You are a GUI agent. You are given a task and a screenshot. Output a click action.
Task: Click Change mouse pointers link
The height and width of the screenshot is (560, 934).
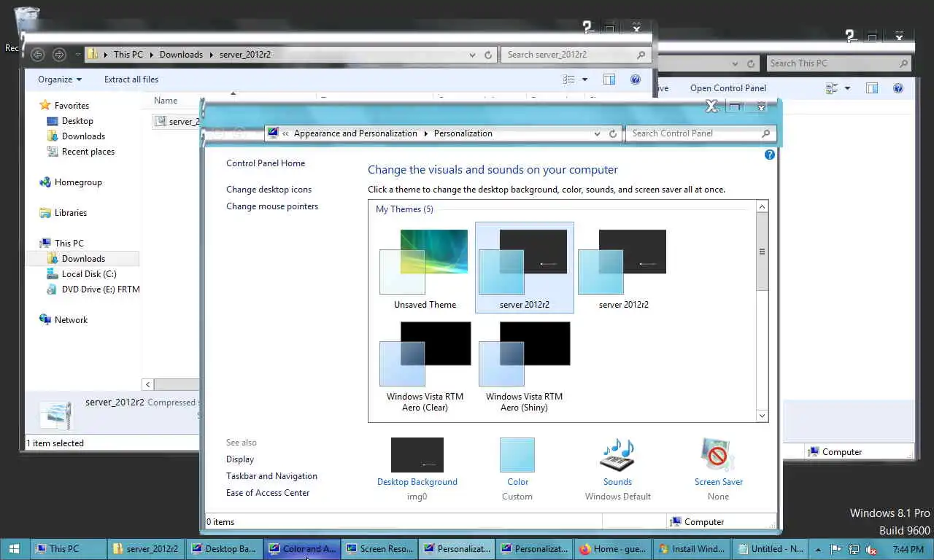[272, 206]
